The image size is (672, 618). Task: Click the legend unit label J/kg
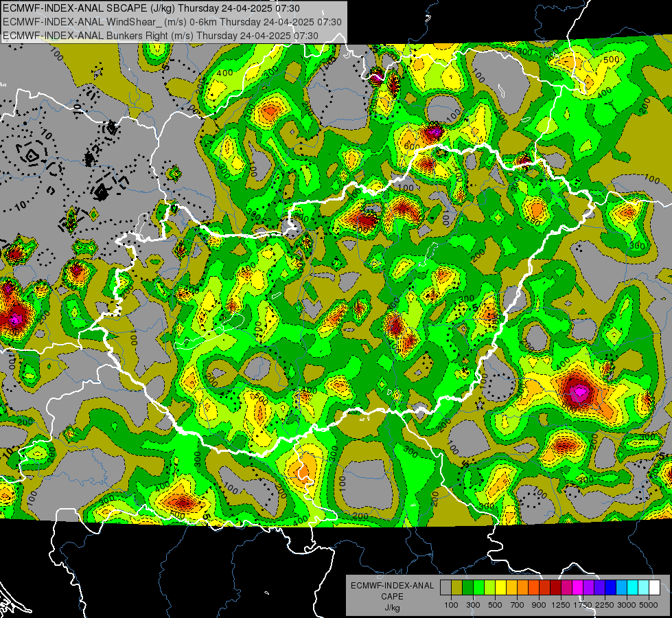coord(392,608)
